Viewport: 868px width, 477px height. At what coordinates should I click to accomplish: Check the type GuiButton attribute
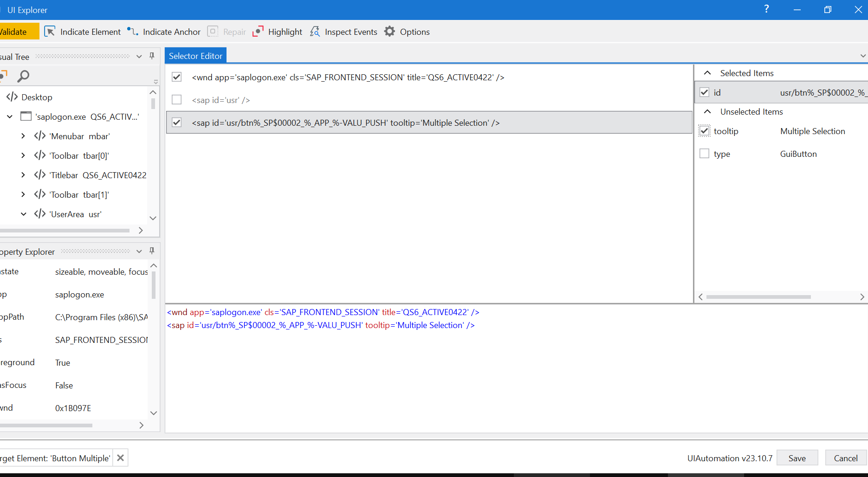pyautogui.click(x=704, y=153)
